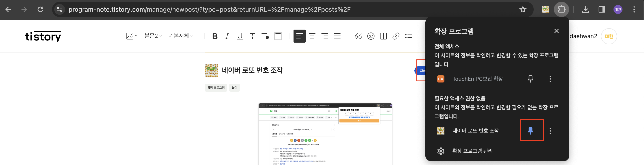Open the Chrome downloads icon
Viewport: 644px width, 165px height.
click(585, 9)
